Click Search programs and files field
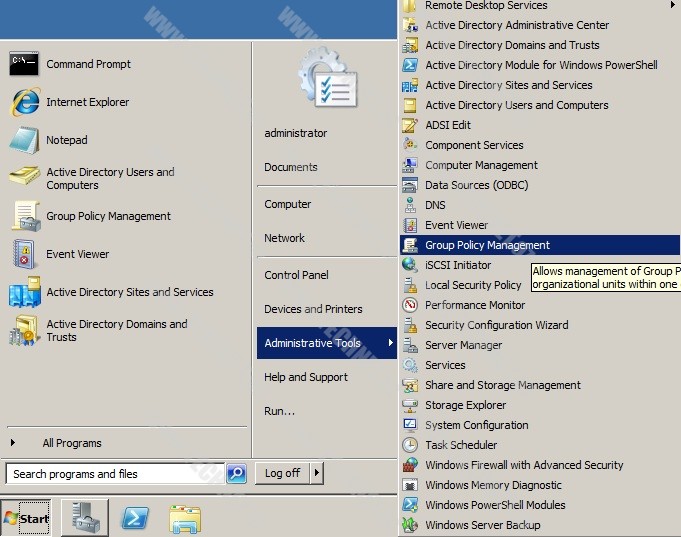Viewport: 681px width, 537px height. click(x=114, y=474)
